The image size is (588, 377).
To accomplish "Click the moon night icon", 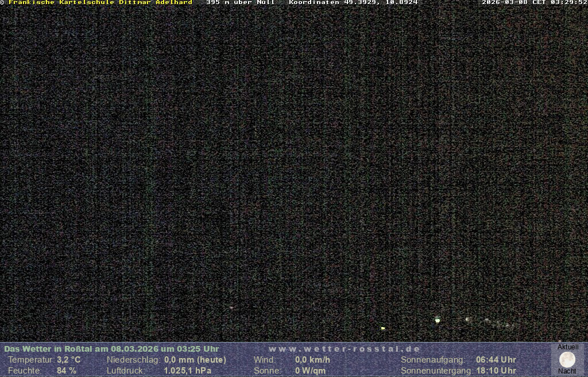I will point(567,359).
